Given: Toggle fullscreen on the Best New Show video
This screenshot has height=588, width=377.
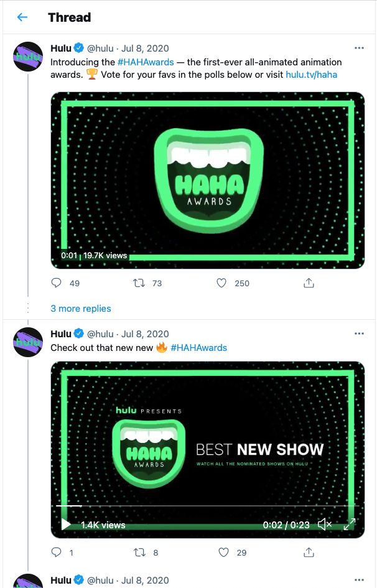Looking at the screenshot, I should (350, 525).
